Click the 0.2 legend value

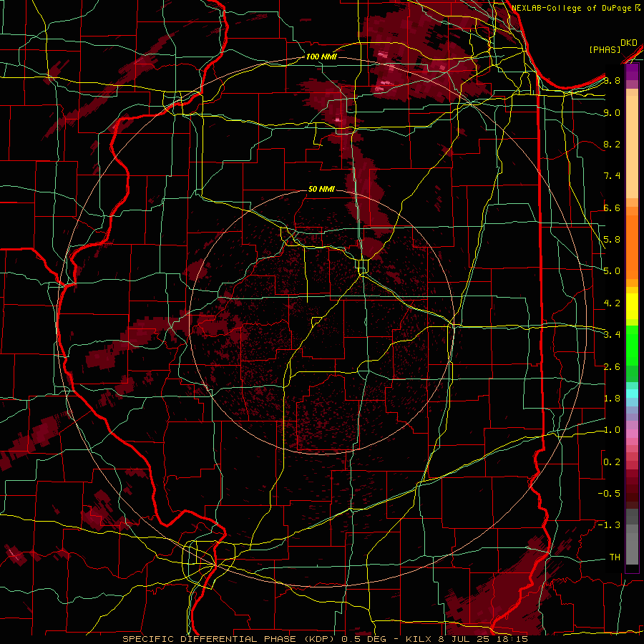tap(612, 462)
